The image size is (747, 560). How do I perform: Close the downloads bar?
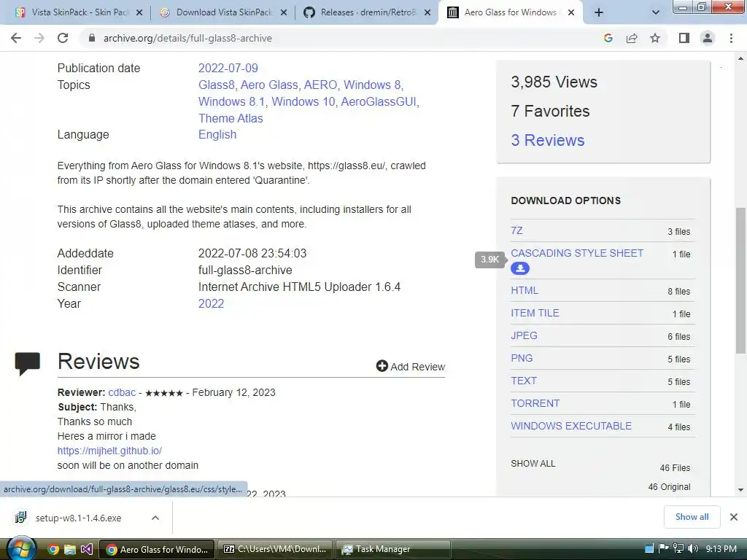(x=734, y=517)
